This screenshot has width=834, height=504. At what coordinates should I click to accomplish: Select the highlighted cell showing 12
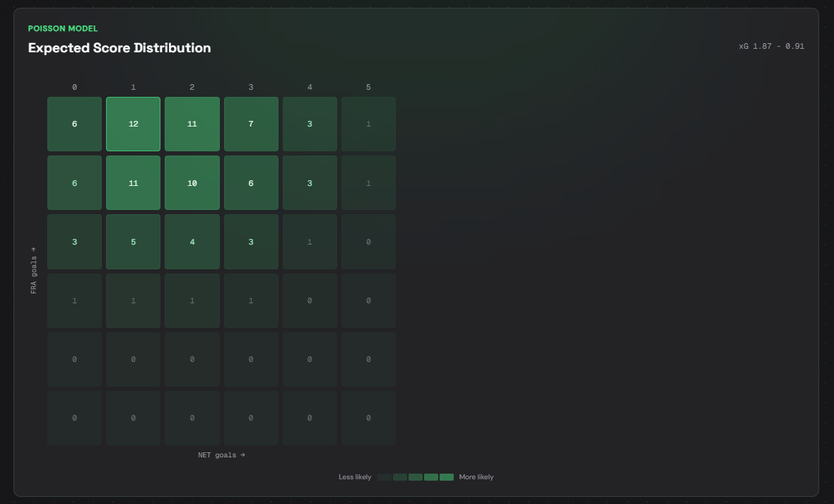133,124
